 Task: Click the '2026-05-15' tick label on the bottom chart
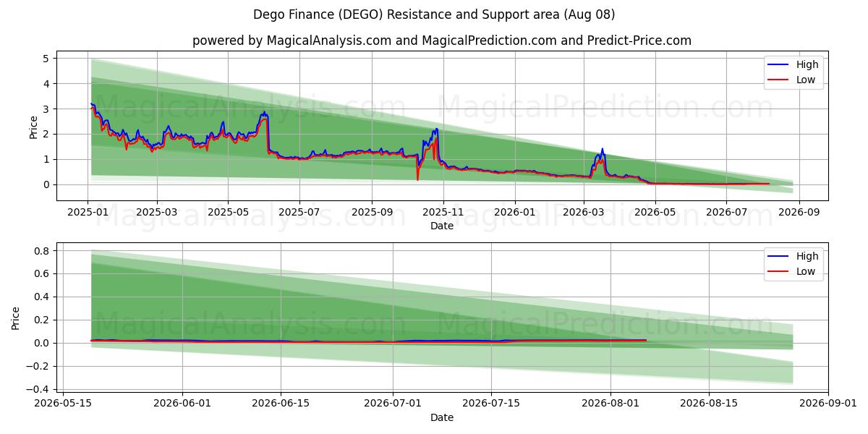point(62,404)
